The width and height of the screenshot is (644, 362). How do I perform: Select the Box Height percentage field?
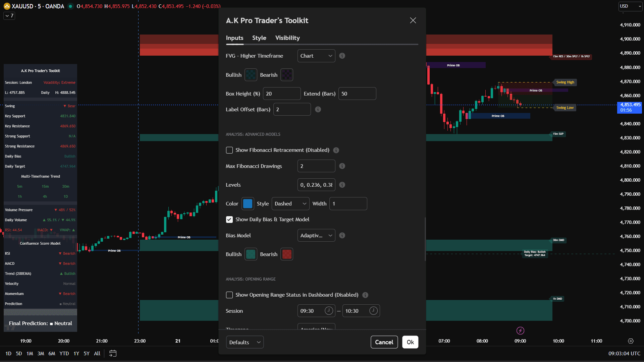[282, 94]
